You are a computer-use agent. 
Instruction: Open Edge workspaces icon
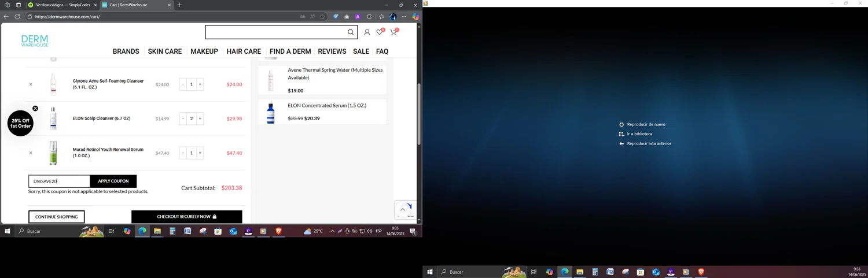[x=7, y=5]
